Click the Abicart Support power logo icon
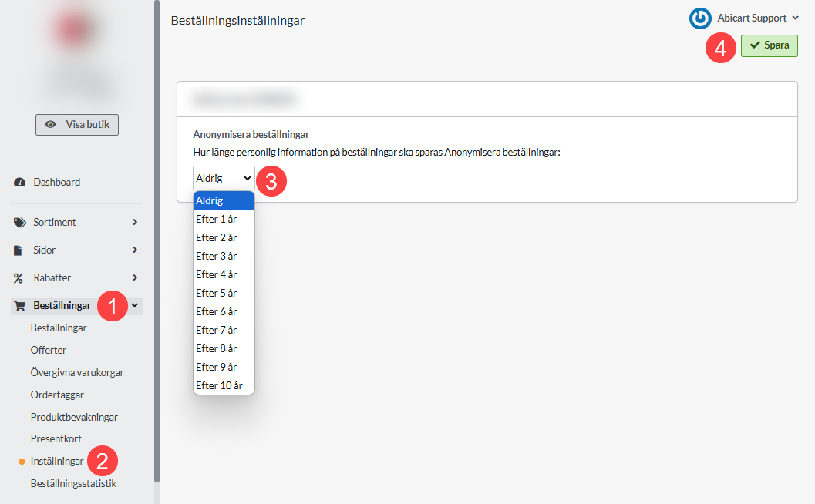Viewport: 815px width, 504px height. [x=700, y=18]
